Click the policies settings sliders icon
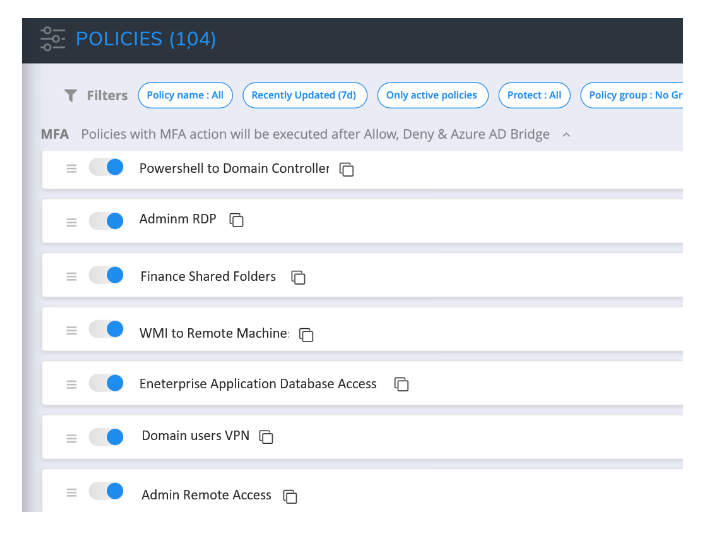Image resolution: width=708 pixels, height=537 pixels. 53,39
